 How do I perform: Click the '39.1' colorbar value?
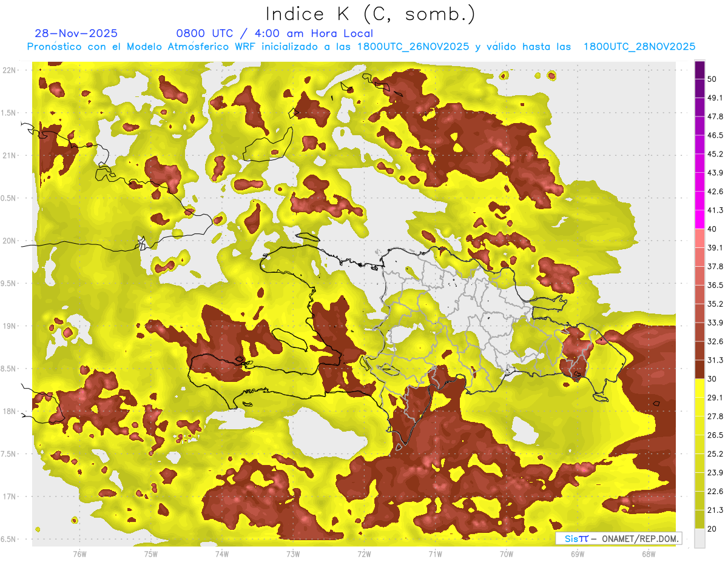(x=716, y=248)
